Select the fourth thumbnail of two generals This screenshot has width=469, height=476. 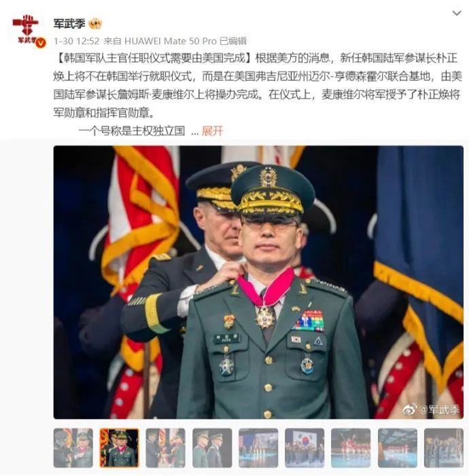(x=212, y=447)
